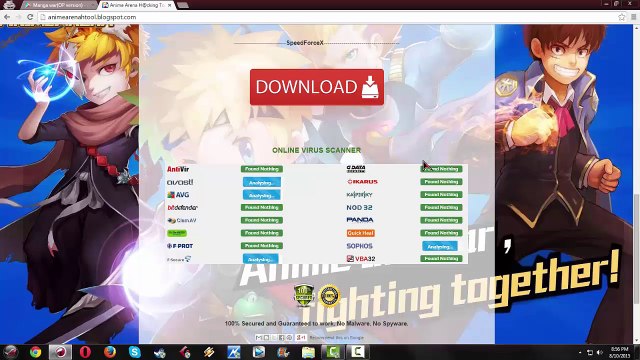Click the bitdefender logo
640x360 pixels.
tap(182, 208)
